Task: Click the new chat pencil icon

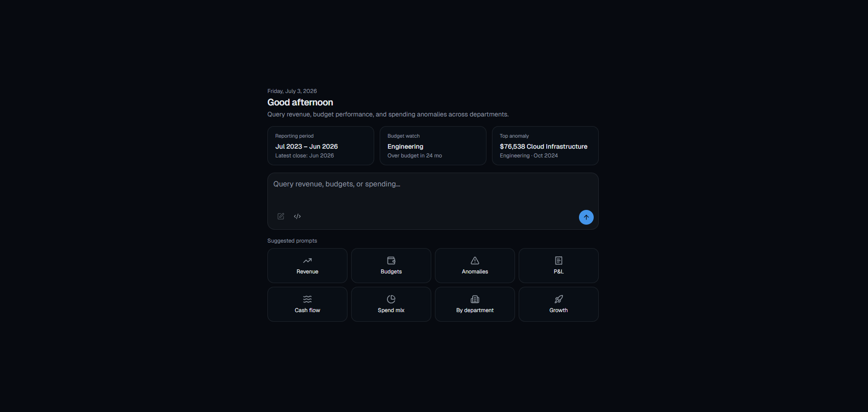Action: pos(281,216)
